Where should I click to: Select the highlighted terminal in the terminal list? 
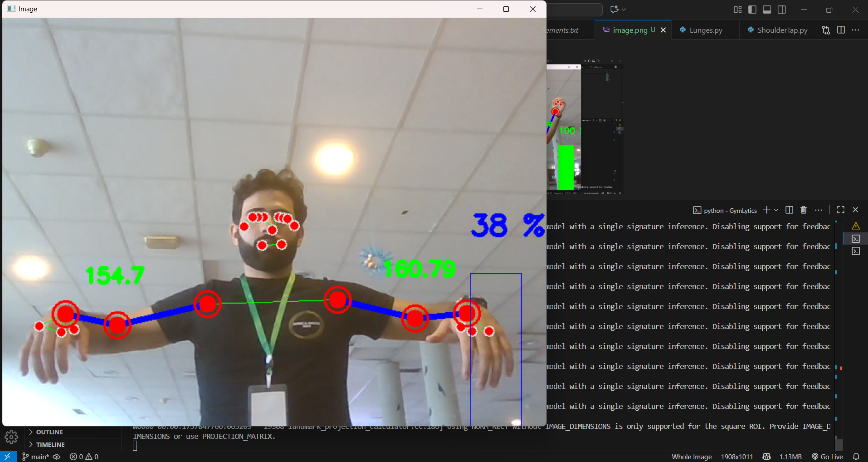[856, 239]
